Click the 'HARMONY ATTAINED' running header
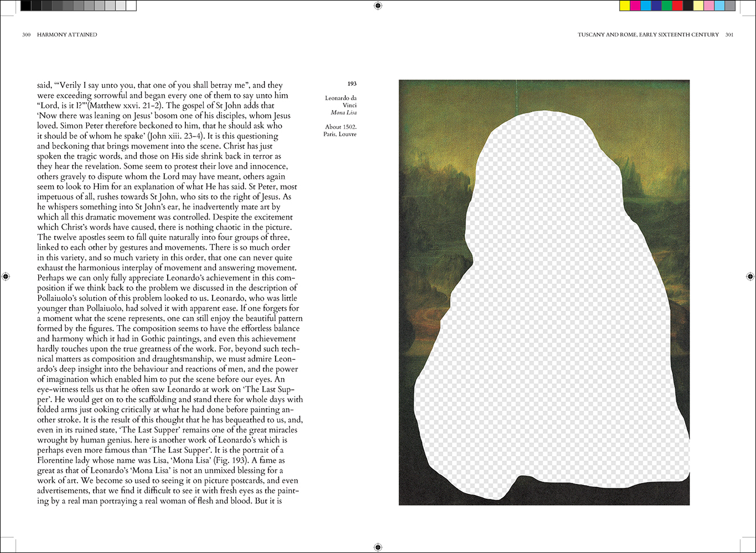 (x=67, y=34)
